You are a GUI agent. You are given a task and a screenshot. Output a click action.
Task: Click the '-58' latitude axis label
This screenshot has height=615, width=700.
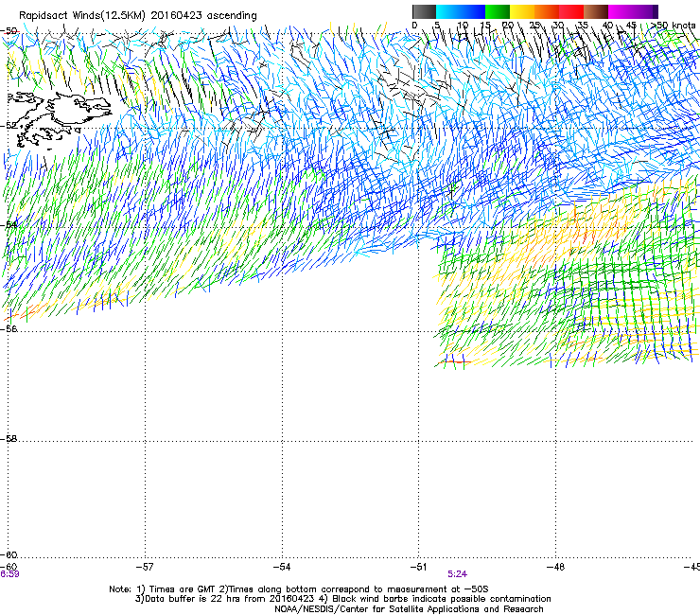[x=9, y=439]
